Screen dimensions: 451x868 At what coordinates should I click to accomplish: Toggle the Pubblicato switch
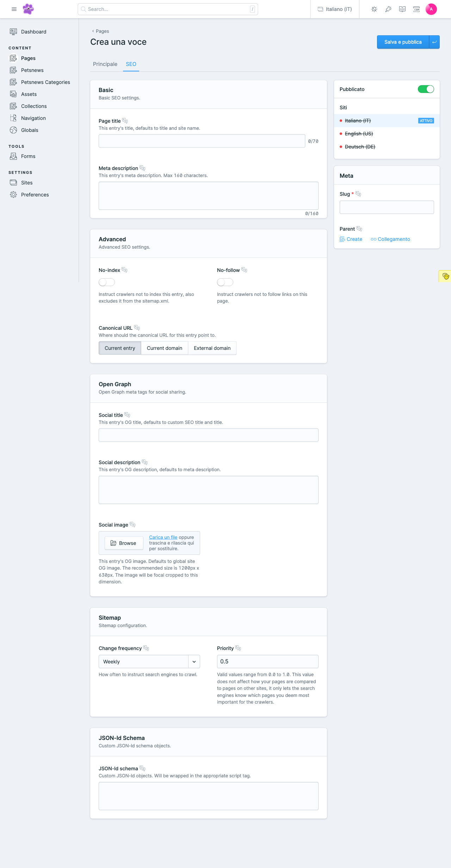[426, 89]
